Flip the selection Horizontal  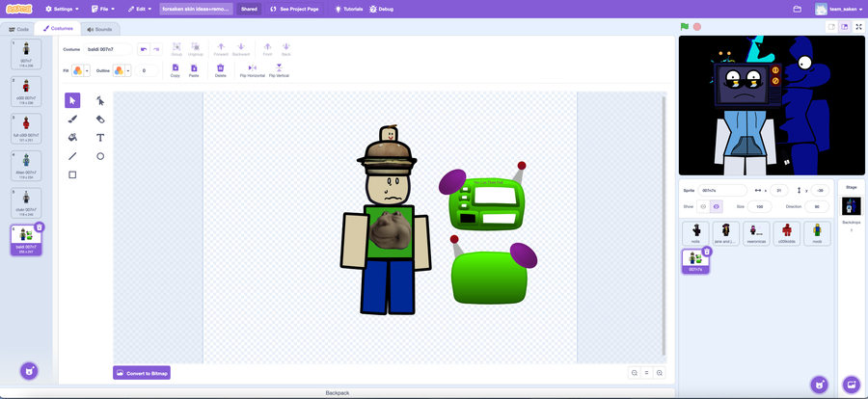(253, 70)
